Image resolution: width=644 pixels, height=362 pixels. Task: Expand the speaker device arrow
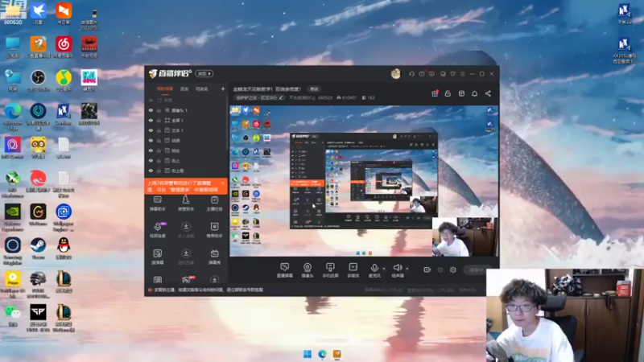pyautogui.click(x=407, y=269)
